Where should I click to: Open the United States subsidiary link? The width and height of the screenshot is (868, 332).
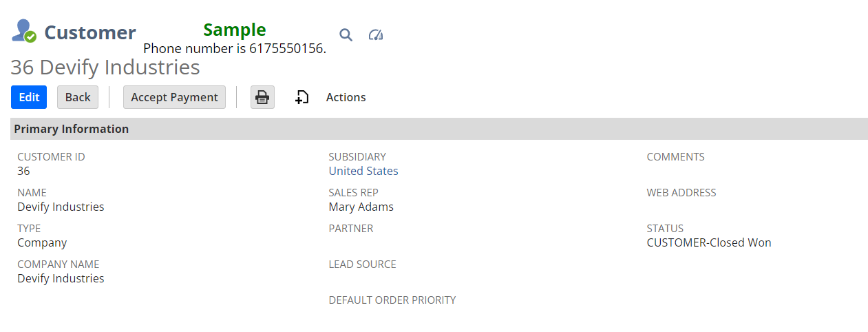coord(363,171)
